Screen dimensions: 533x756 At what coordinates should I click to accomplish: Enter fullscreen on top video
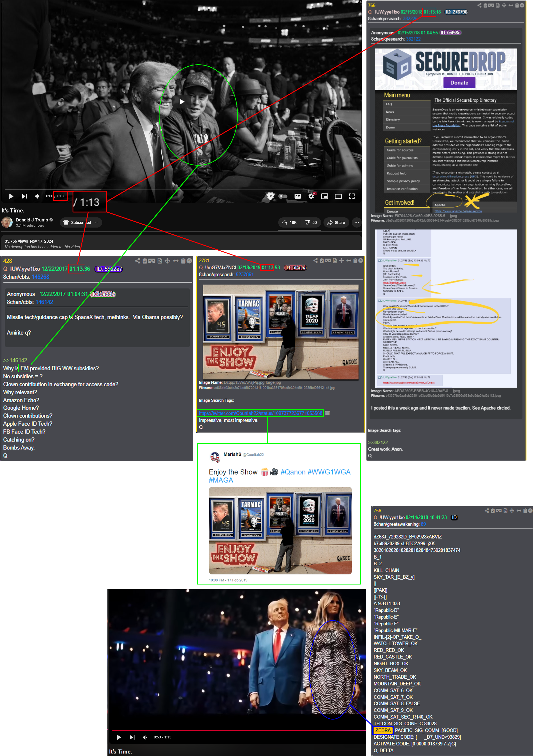(x=352, y=196)
